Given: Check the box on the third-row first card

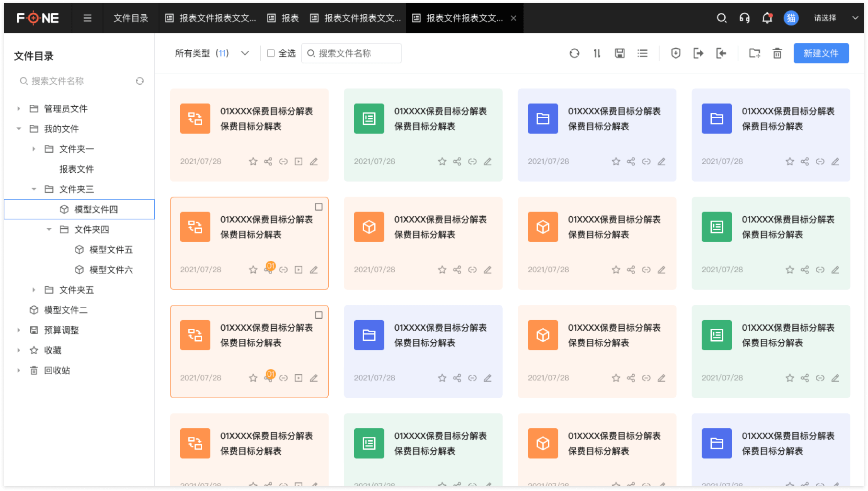Looking at the screenshot, I should point(319,315).
